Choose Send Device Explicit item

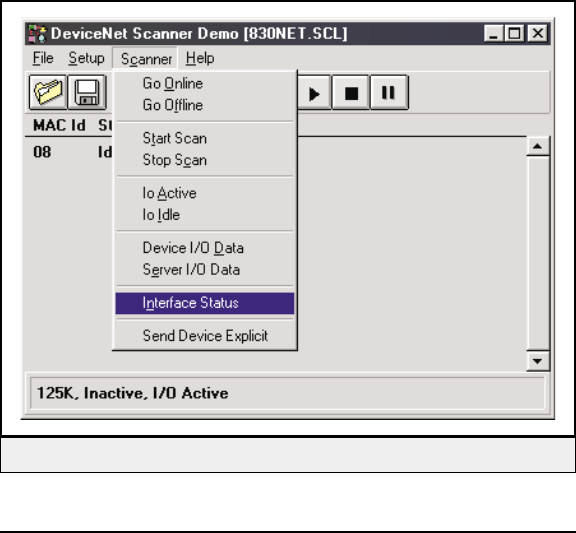(205, 335)
